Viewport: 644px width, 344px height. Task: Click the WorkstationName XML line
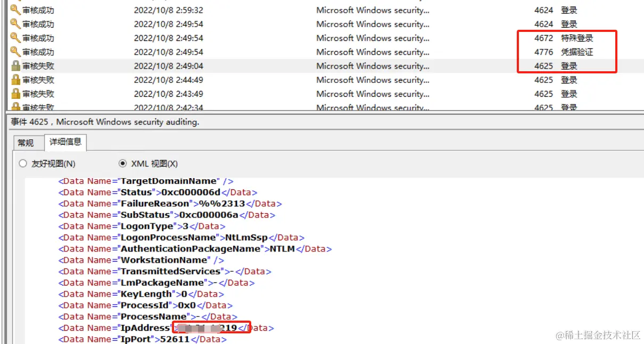click(x=142, y=259)
